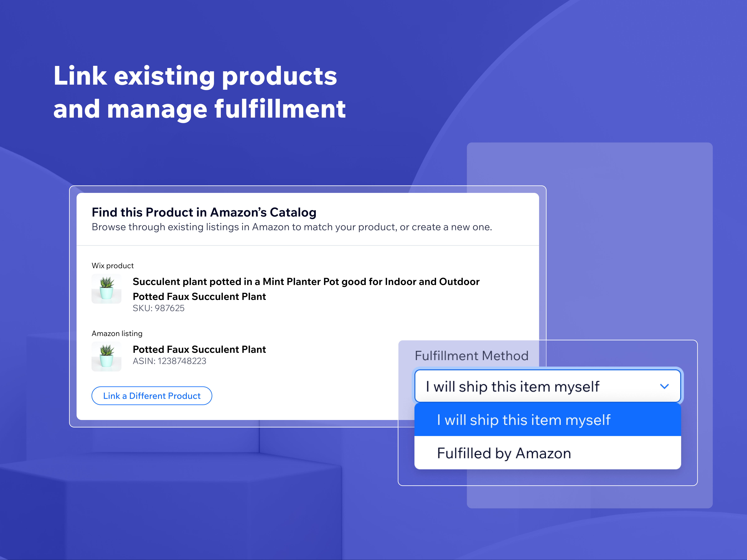Click the Link a Different Product button

(152, 396)
